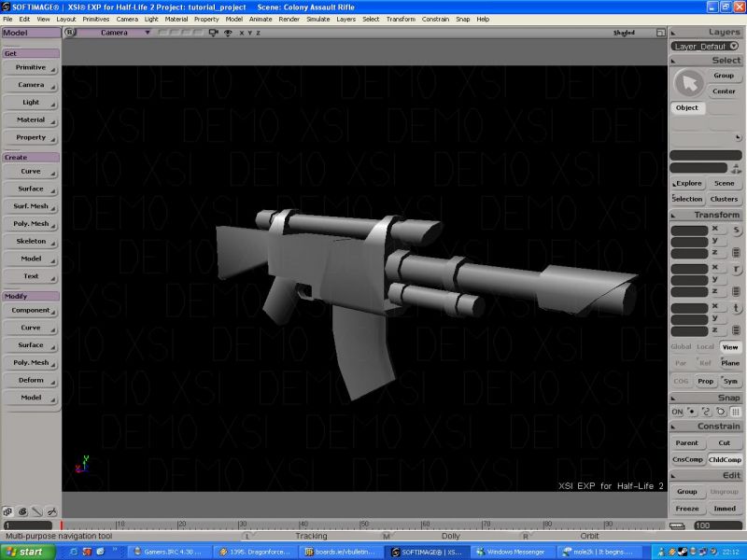Click the Poly. Mesh button under Create

tap(31, 224)
